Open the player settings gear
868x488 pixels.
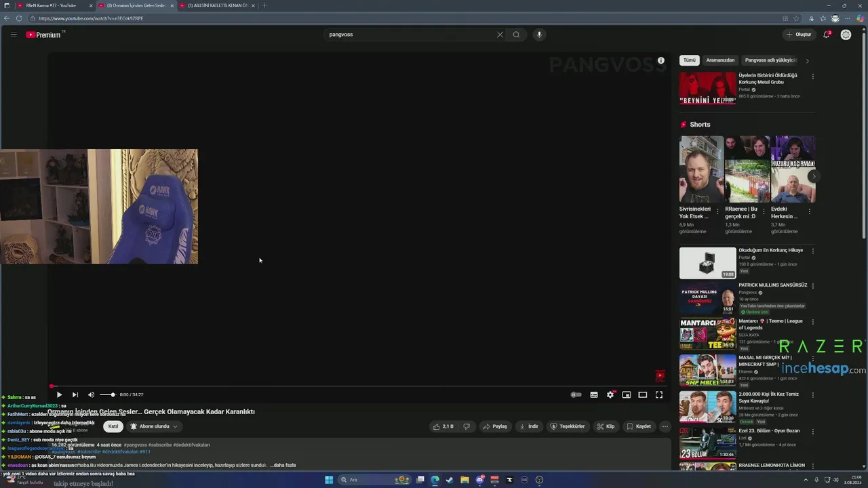[610, 394]
